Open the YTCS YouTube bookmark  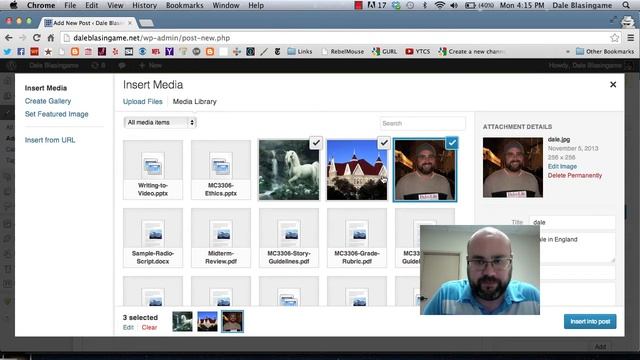418,51
